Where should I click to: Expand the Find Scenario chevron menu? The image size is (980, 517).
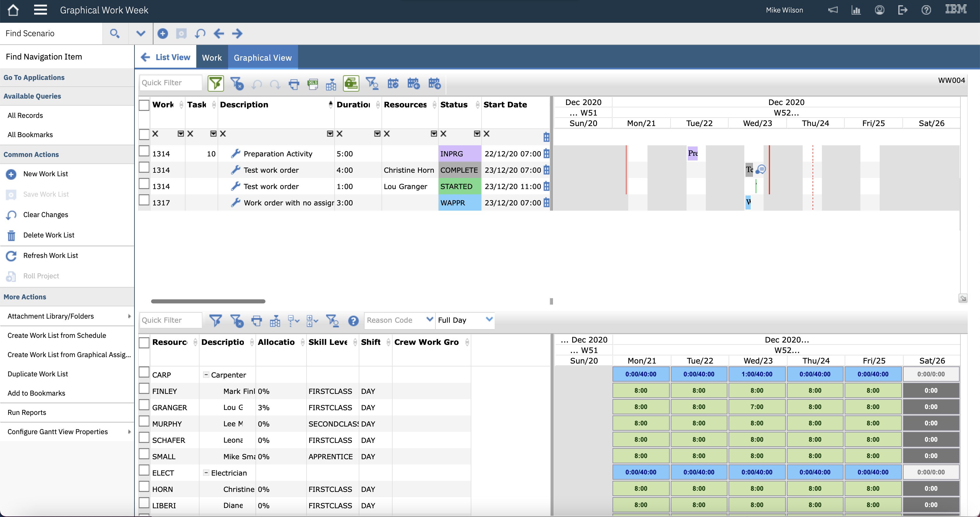point(141,34)
